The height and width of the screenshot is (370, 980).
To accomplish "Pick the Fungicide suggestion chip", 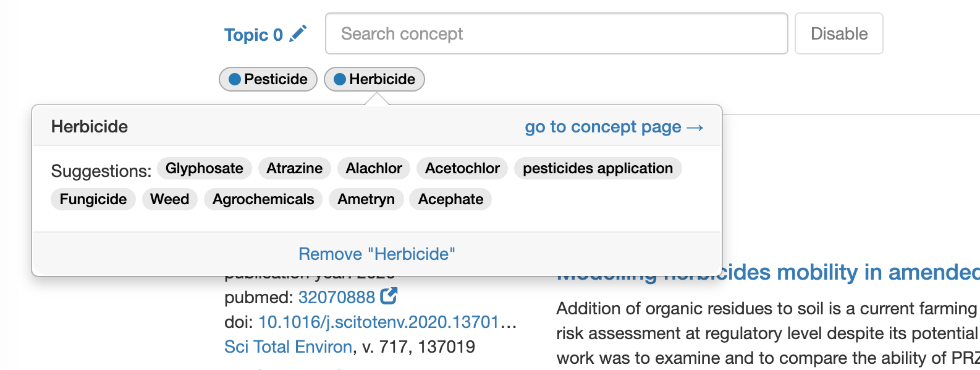I will click(x=93, y=199).
